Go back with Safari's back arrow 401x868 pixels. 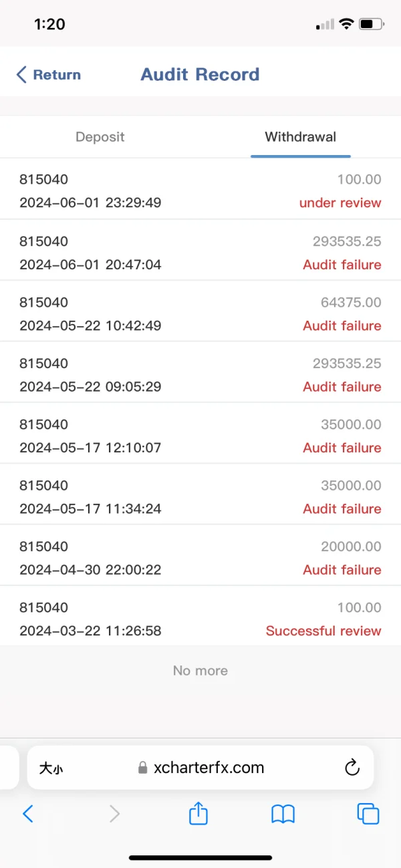tap(28, 813)
